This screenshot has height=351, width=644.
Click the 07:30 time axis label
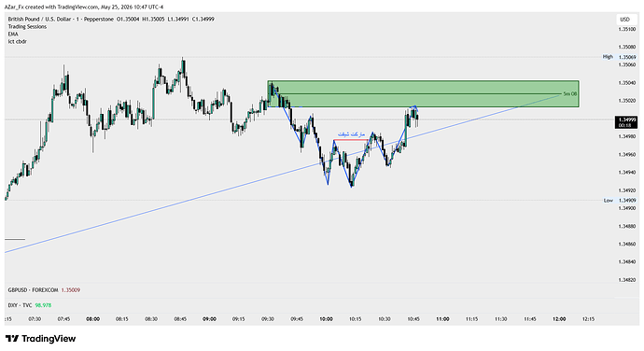point(35,319)
